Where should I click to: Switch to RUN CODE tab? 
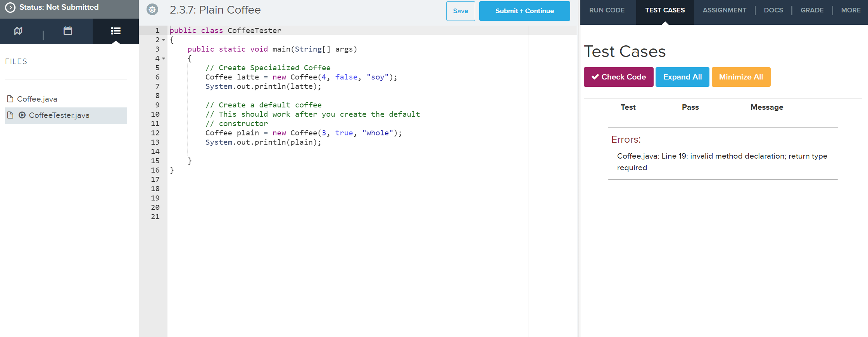point(607,10)
